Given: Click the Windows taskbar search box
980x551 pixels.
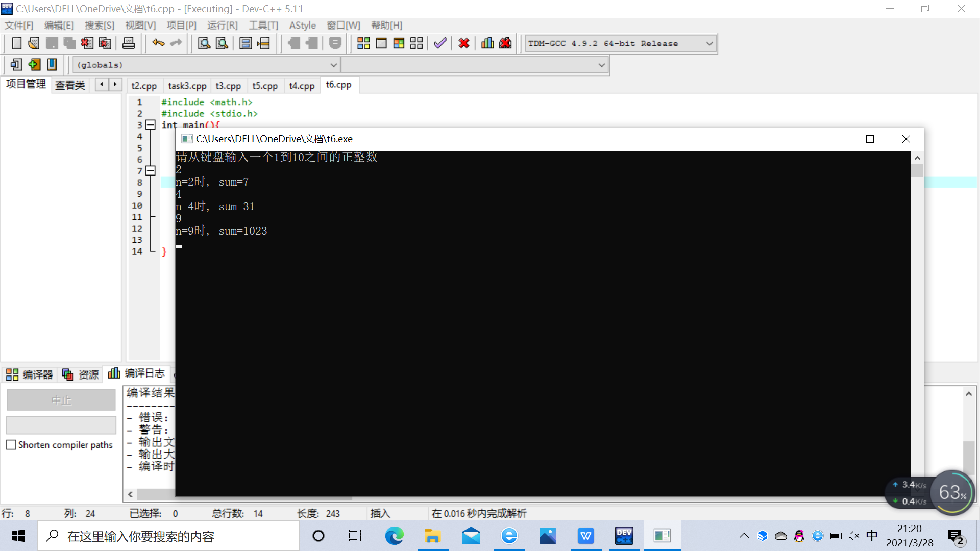Looking at the screenshot, I should (x=168, y=536).
